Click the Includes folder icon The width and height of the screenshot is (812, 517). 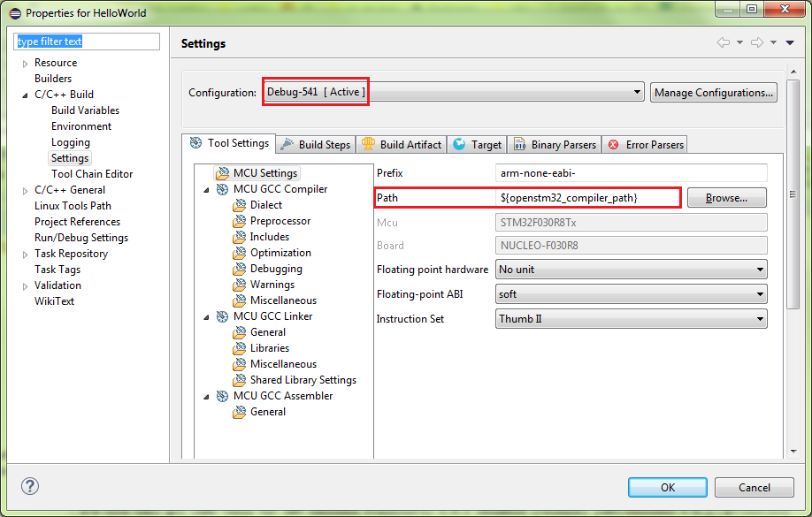(239, 237)
